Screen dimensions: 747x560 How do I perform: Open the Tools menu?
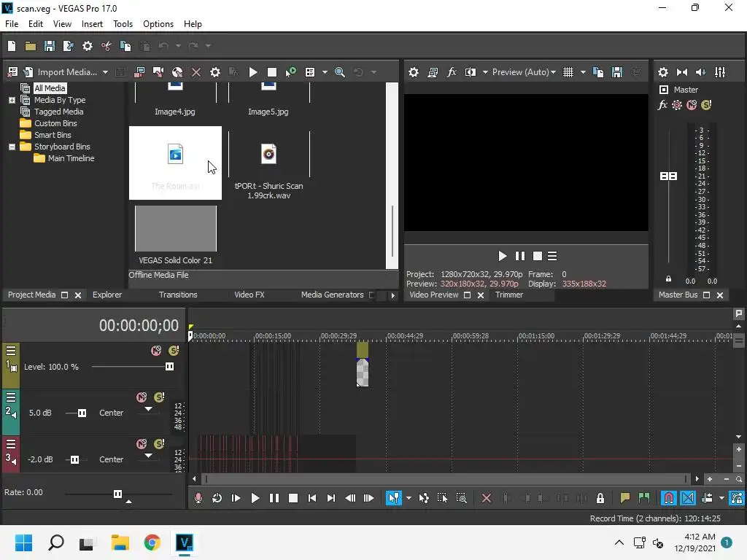(x=123, y=24)
